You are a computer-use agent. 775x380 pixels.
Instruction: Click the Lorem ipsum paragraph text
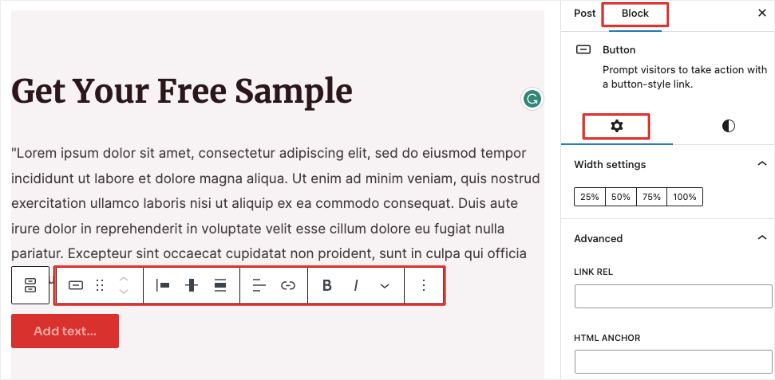(x=275, y=204)
